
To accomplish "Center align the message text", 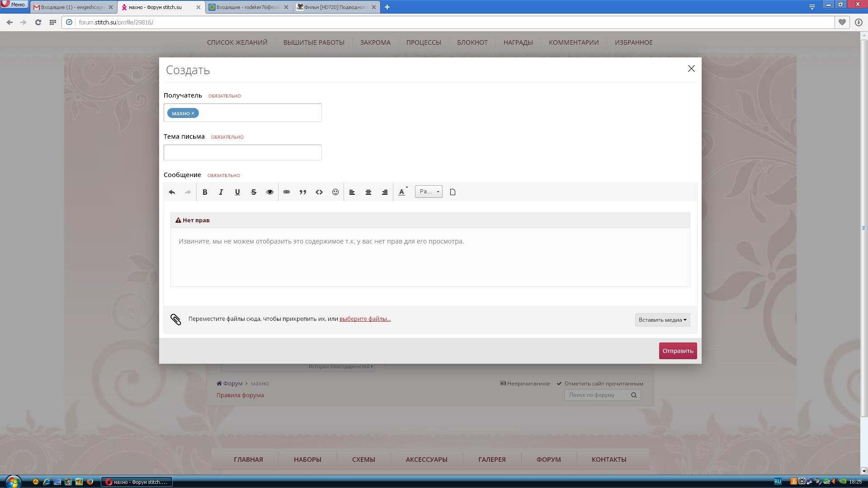I will (368, 192).
